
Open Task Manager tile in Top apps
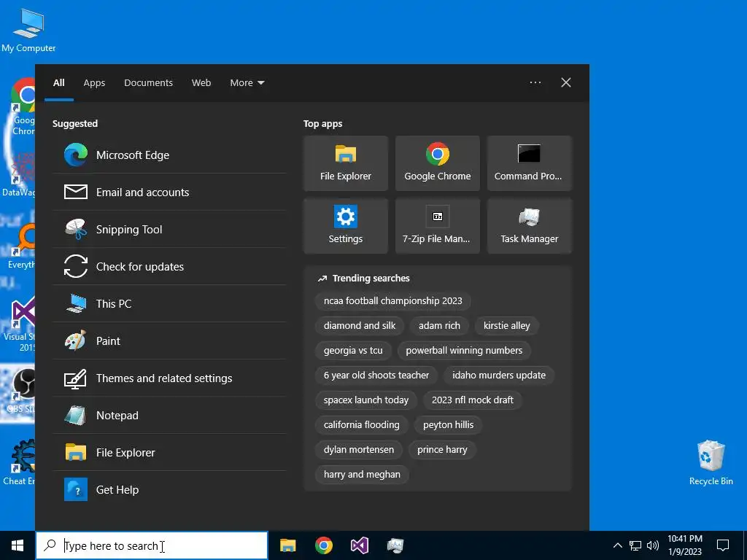(530, 226)
